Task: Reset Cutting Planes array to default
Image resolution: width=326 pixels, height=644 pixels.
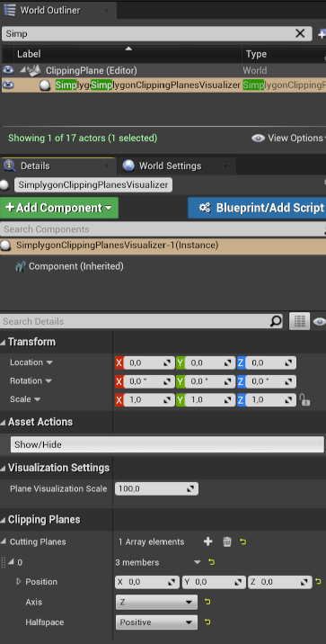Action: click(243, 542)
